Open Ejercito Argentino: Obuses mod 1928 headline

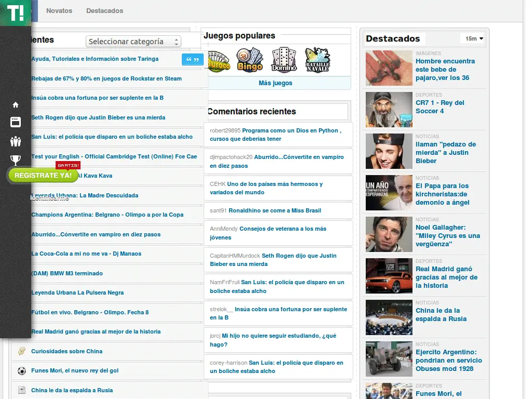pos(449,361)
